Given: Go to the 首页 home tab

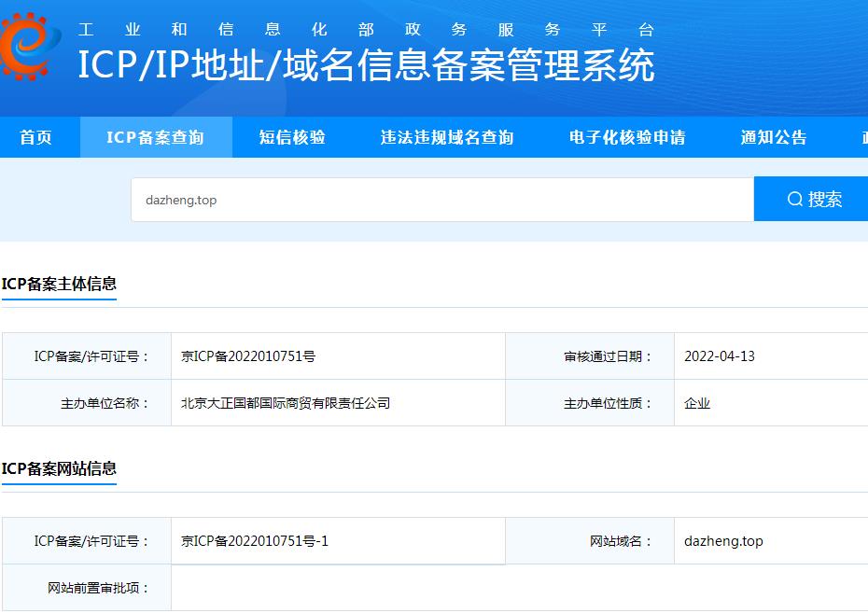Looking at the screenshot, I should point(36,137).
